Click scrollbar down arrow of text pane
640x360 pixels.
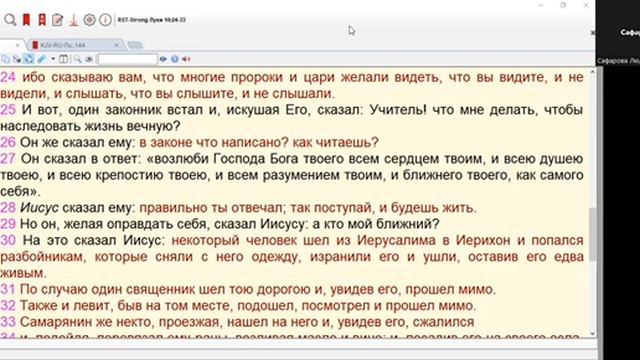(x=592, y=333)
